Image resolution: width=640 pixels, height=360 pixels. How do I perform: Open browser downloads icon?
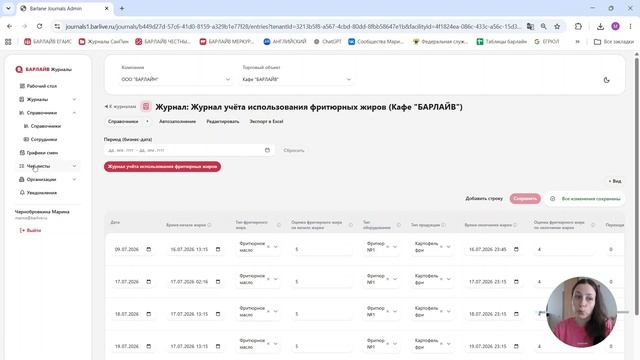coord(600,27)
